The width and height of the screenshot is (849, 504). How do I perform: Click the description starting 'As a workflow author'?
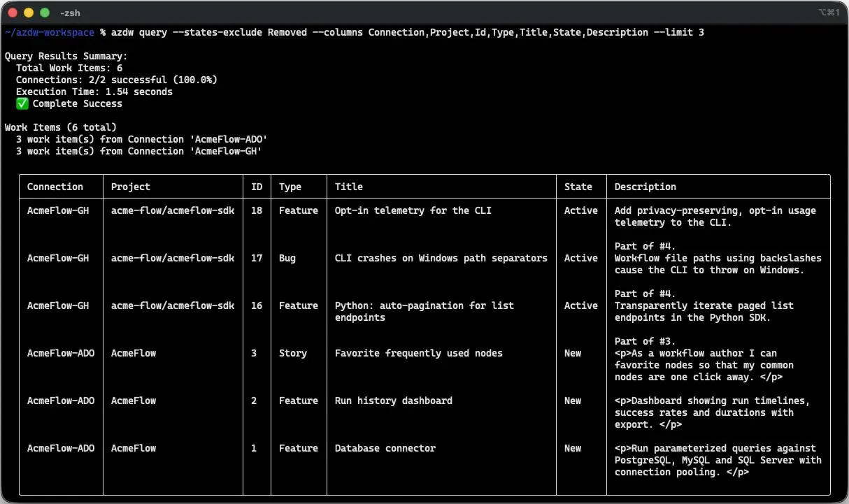click(x=704, y=365)
